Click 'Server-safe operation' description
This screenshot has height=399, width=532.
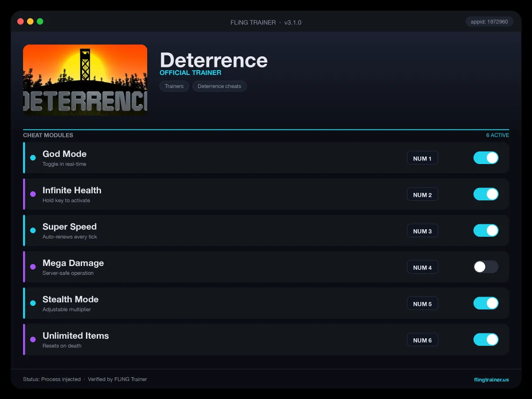pos(68,273)
